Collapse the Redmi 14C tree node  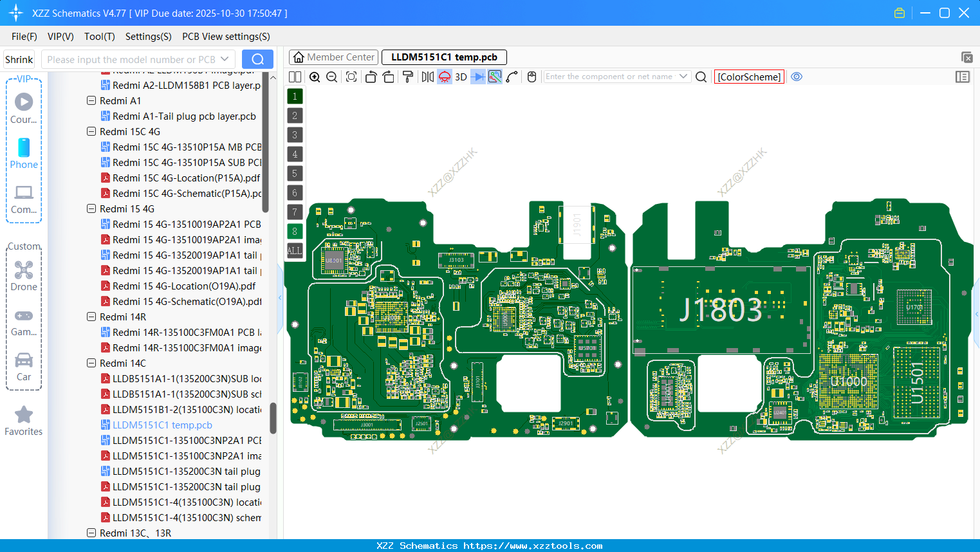click(91, 363)
